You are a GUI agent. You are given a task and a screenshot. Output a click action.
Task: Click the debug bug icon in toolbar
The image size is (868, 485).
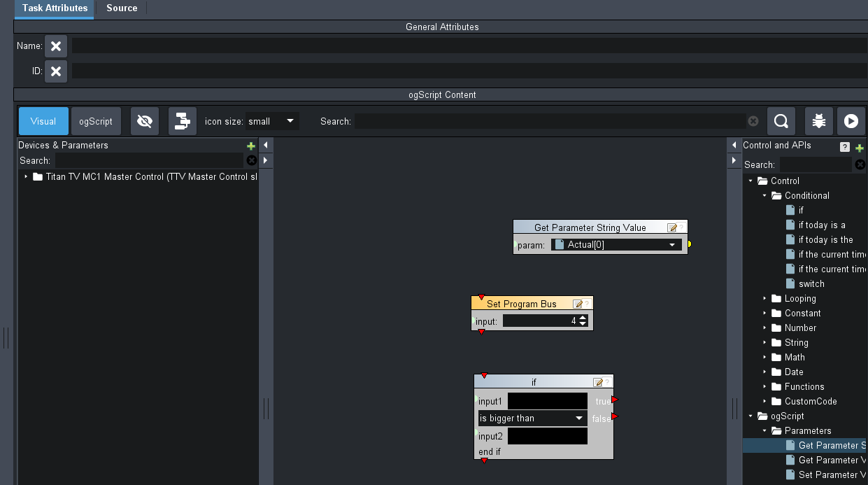pos(818,121)
